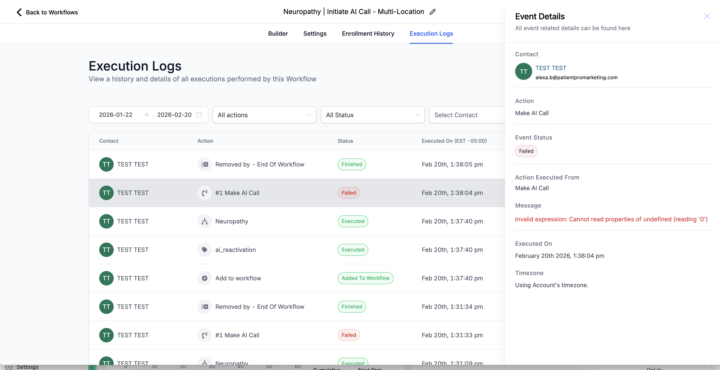Click the Select Contact field

pyautogui.click(x=467, y=115)
